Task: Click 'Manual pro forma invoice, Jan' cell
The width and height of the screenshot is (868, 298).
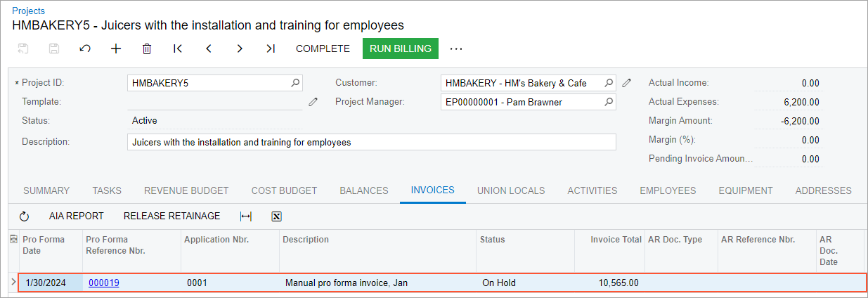Action: click(x=378, y=283)
